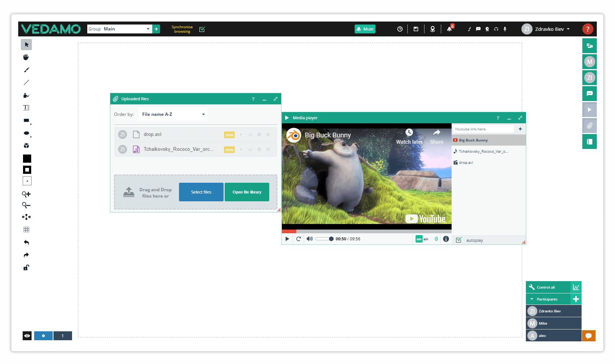
Task: Toggle the Synchronise browsing checkbox
Action: point(202,29)
